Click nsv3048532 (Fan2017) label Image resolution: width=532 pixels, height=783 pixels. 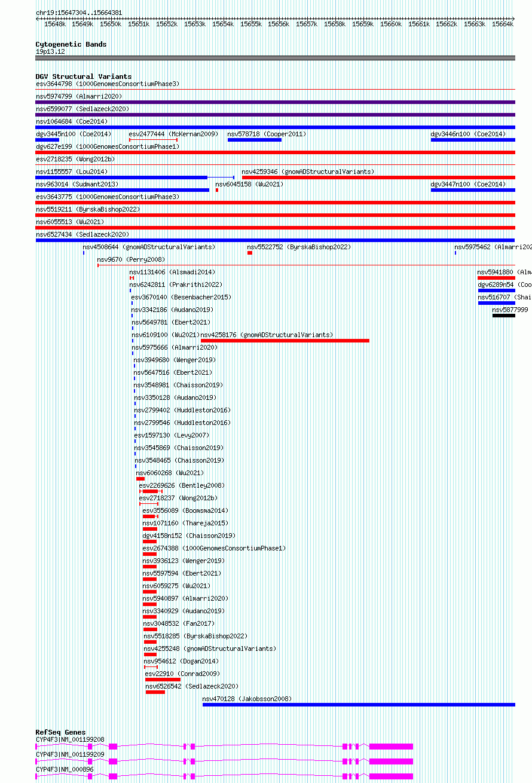tap(178, 623)
